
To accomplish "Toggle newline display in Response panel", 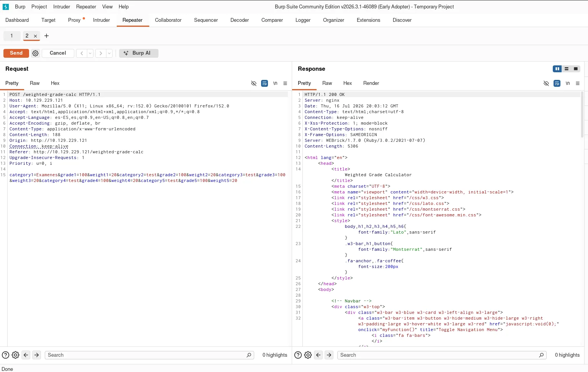I will pos(568,83).
